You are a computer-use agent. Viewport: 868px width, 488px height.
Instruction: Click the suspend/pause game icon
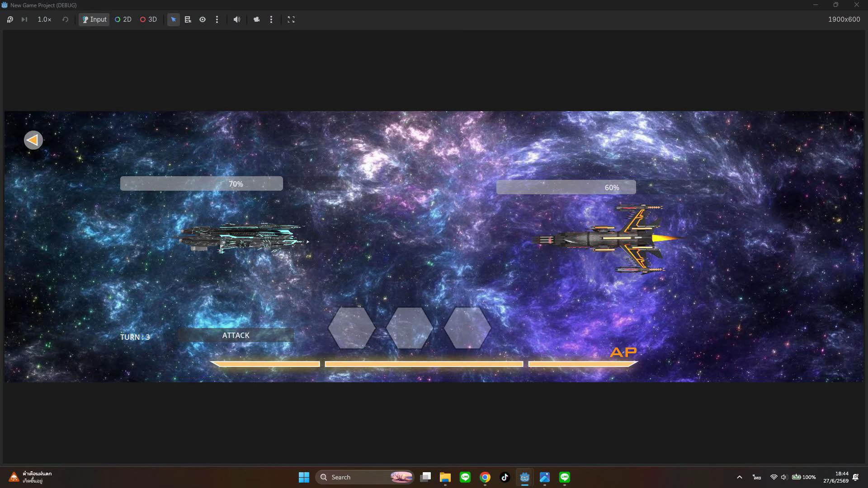pyautogui.click(x=10, y=19)
